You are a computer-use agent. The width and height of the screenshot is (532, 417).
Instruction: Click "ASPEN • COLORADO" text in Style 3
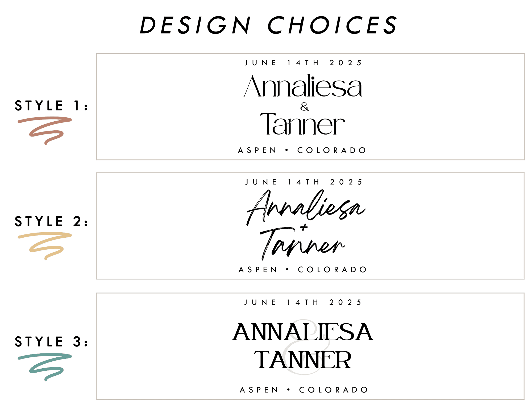(x=304, y=390)
